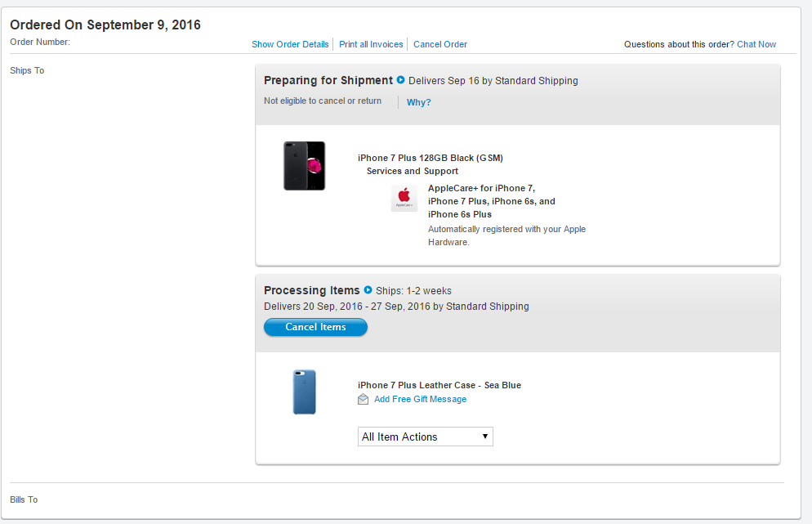The image size is (812, 524).
Task: Click the Cancel Order link
Action: coord(440,44)
